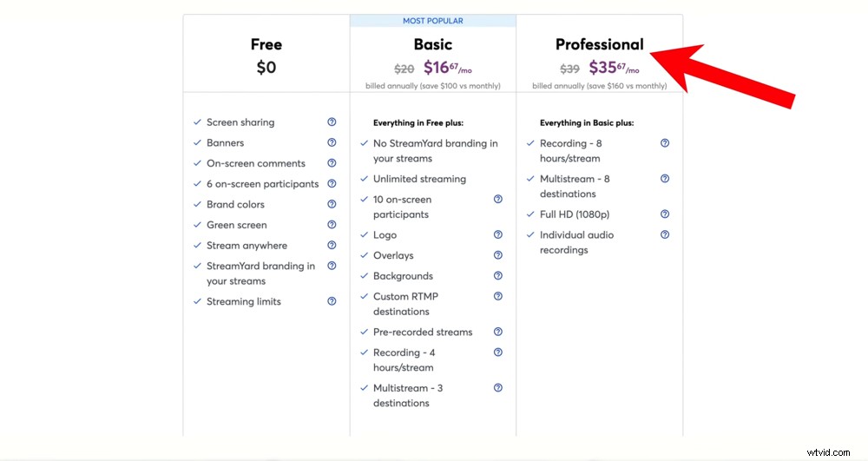Click Individual audio recordings help icon
Image resolution: width=868 pixels, height=461 pixels.
click(665, 234)
